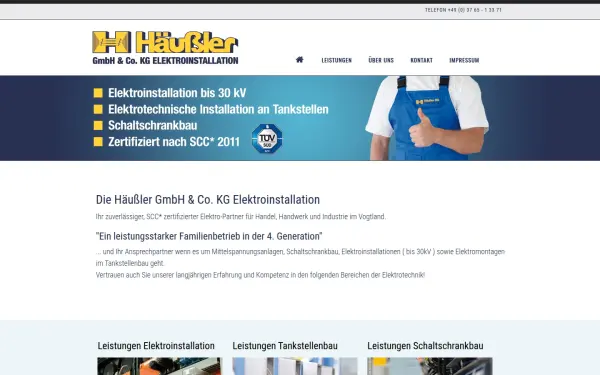Screen dimensions: 600x375
Task: Click the Elektroinstallation thumbnail image
Action: click(x=159, y=366)
